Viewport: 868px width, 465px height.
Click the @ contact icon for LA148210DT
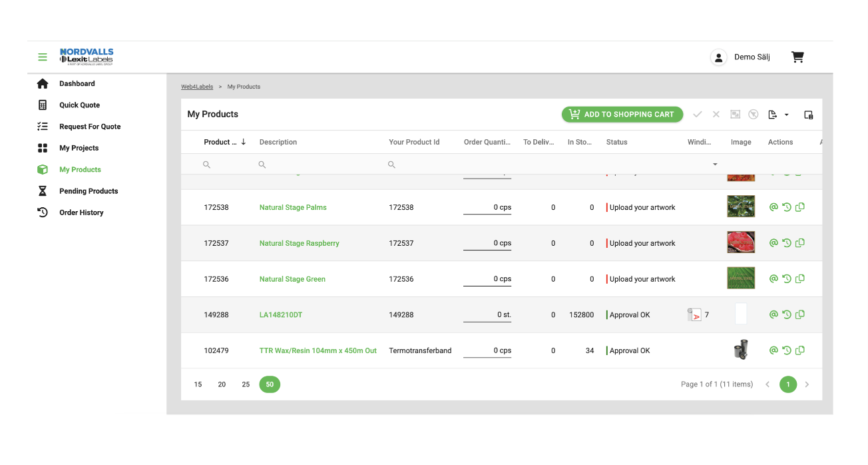pyautogui.click(x=773, y=314)
